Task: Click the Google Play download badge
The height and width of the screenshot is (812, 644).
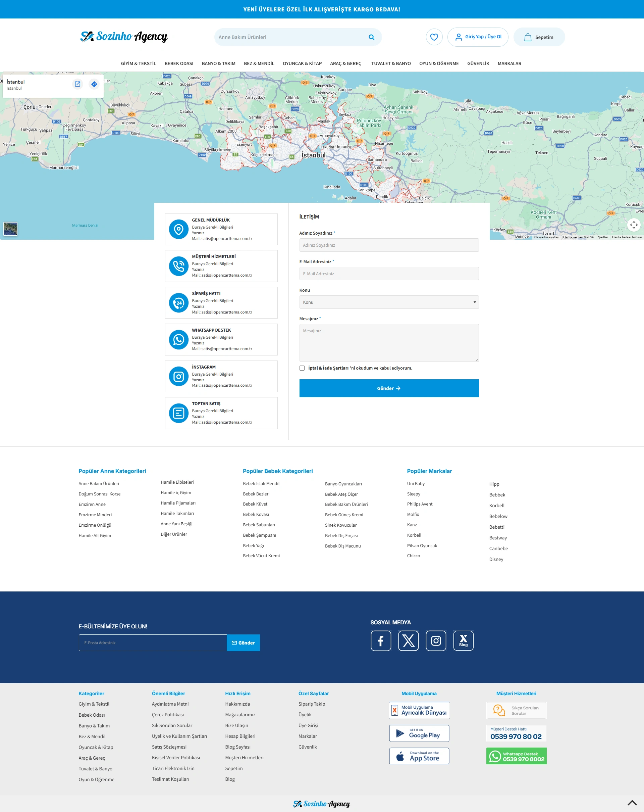Action: tap(419, 733)
